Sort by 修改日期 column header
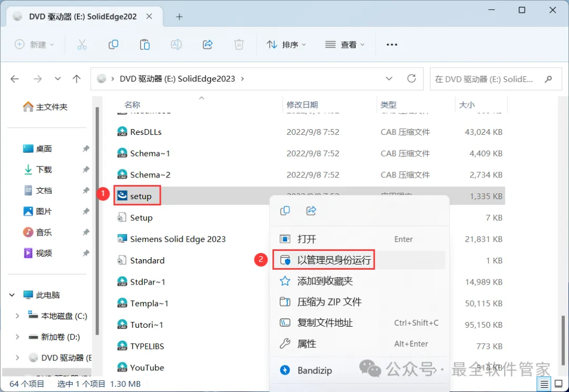This screenshot has height=392, width=569. (x=302, y=105)
